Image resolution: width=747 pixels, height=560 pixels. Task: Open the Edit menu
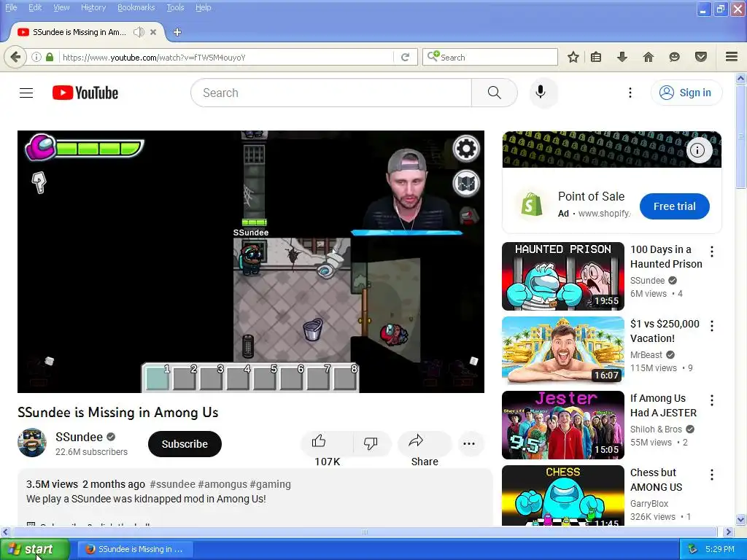[x=35, y=7]
